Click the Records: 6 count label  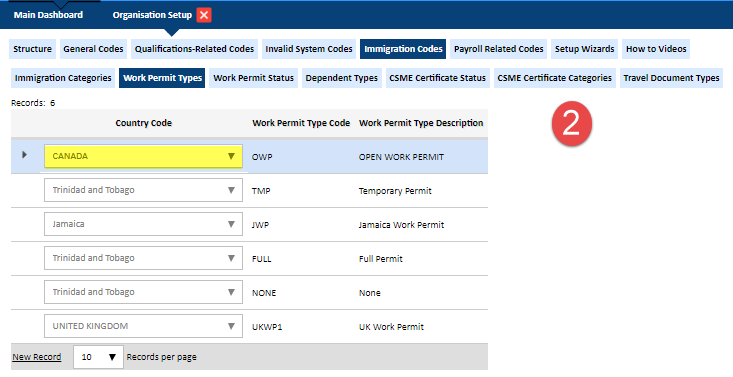coord(33,103)
